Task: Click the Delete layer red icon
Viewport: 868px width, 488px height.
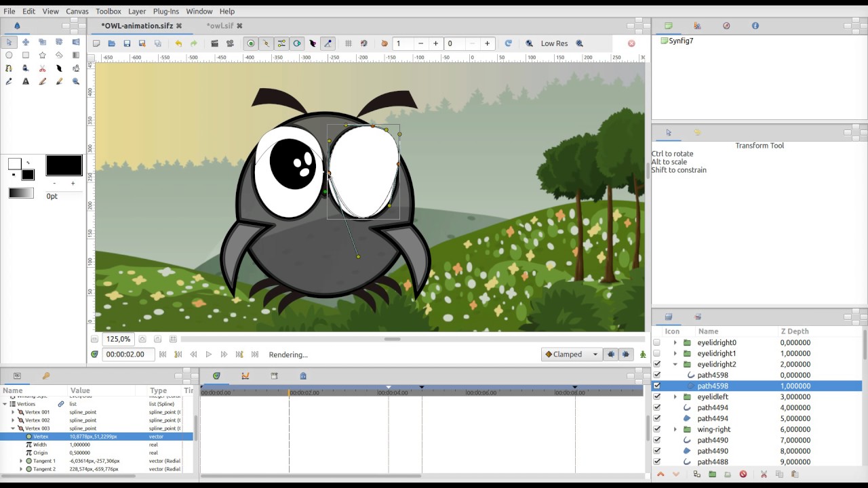Action: (743, 474)
